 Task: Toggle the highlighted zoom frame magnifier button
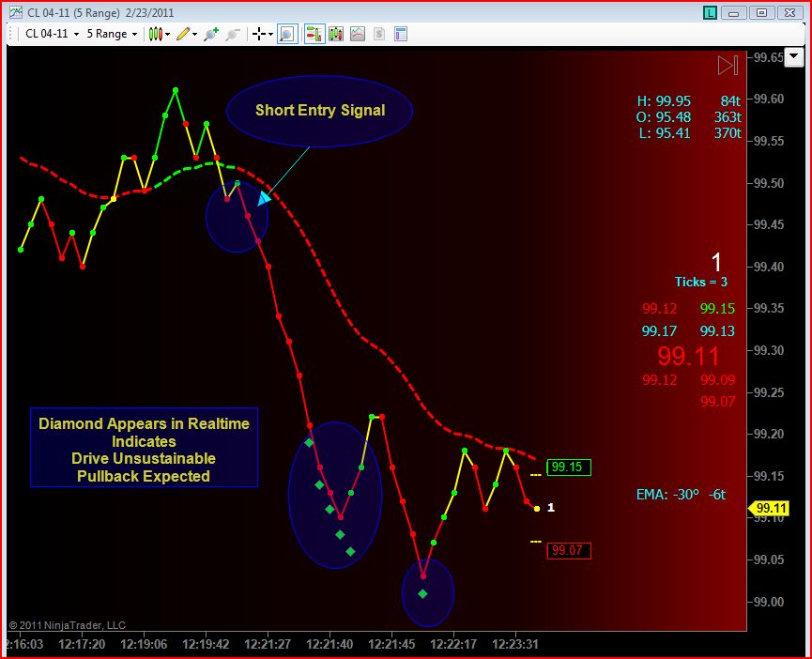point(287,34)
